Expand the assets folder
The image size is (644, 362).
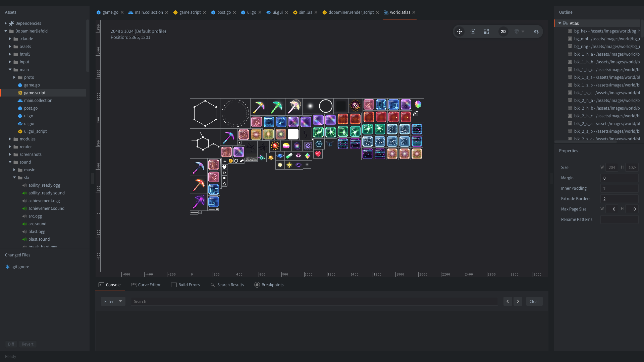[x=10, y=46]
